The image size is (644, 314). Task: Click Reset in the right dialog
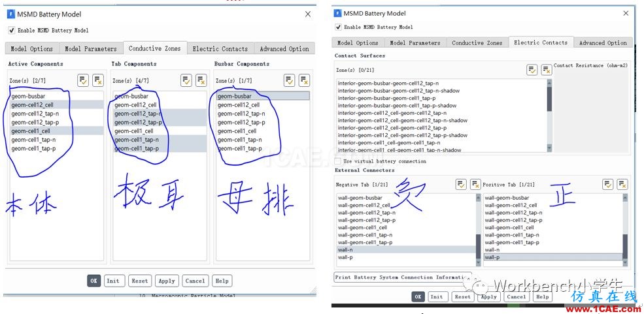coord(462,297)
